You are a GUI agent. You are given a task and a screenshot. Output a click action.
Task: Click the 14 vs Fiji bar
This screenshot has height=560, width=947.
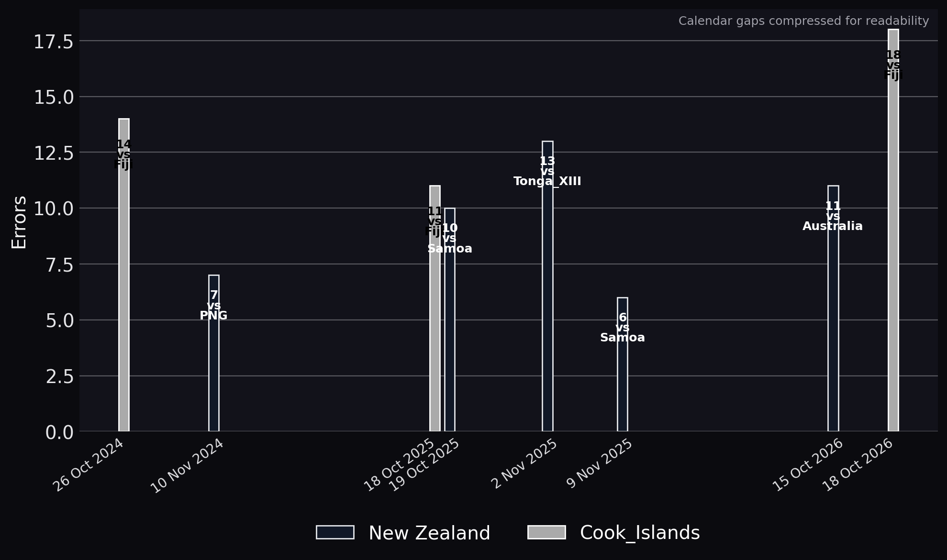point(124,275)
